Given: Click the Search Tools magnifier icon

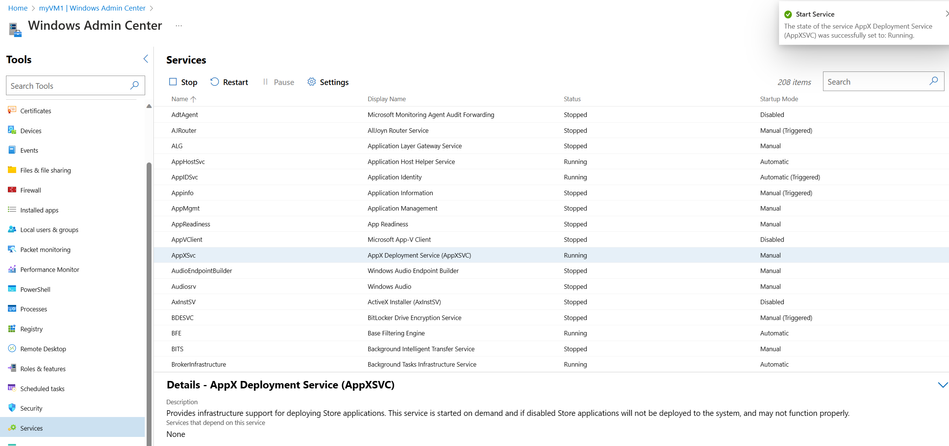Looking at the screenshot, I should (x=134, y=85).
